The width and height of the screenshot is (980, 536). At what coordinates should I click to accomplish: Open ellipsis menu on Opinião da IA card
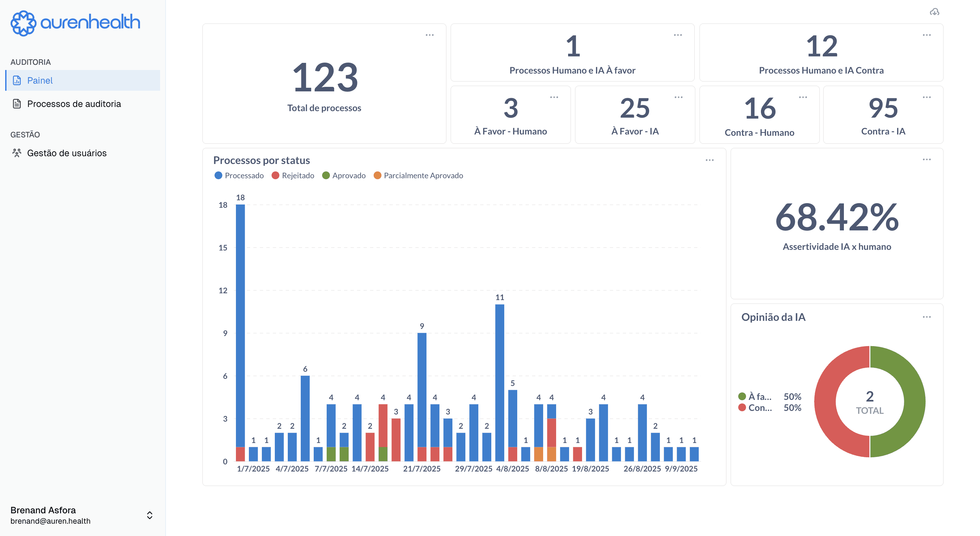(927, 317)
